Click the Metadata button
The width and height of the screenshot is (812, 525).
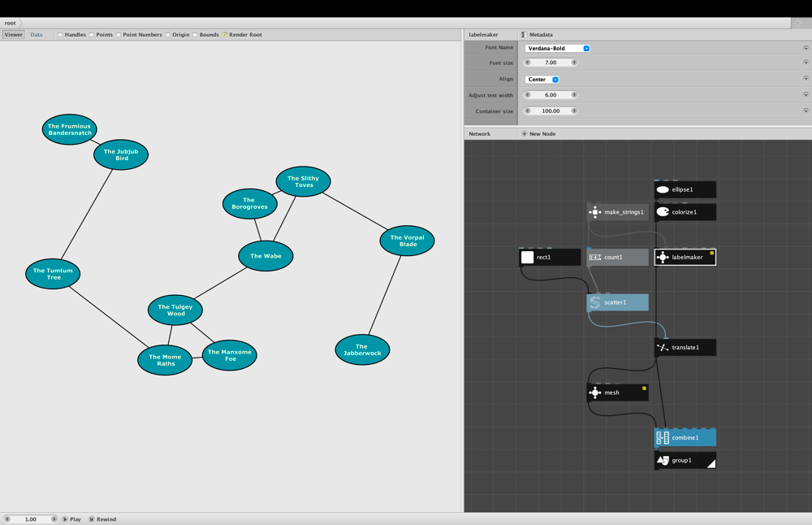coord(537,35)
